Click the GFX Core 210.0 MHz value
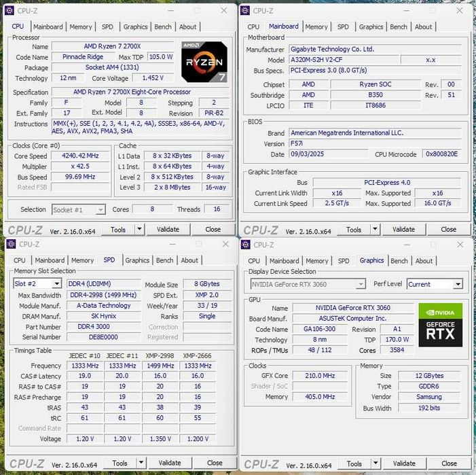476x475 pixels. tap(320, 376)
